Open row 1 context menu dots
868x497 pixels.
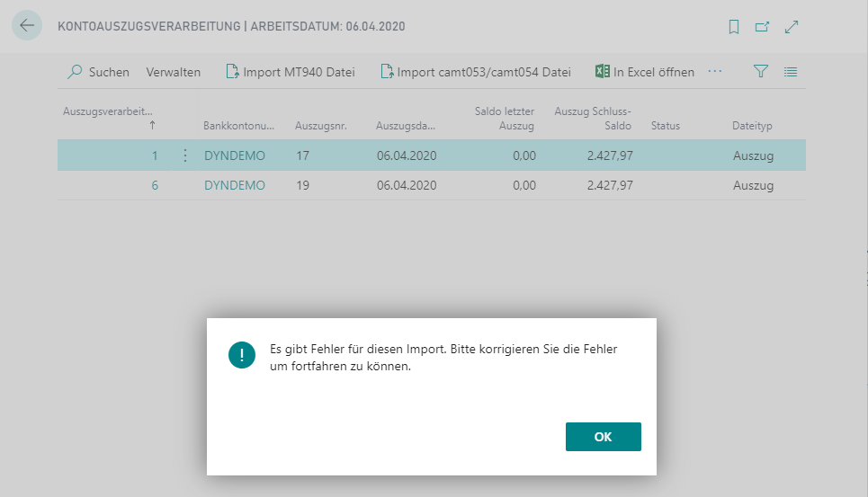pos(185,155)
